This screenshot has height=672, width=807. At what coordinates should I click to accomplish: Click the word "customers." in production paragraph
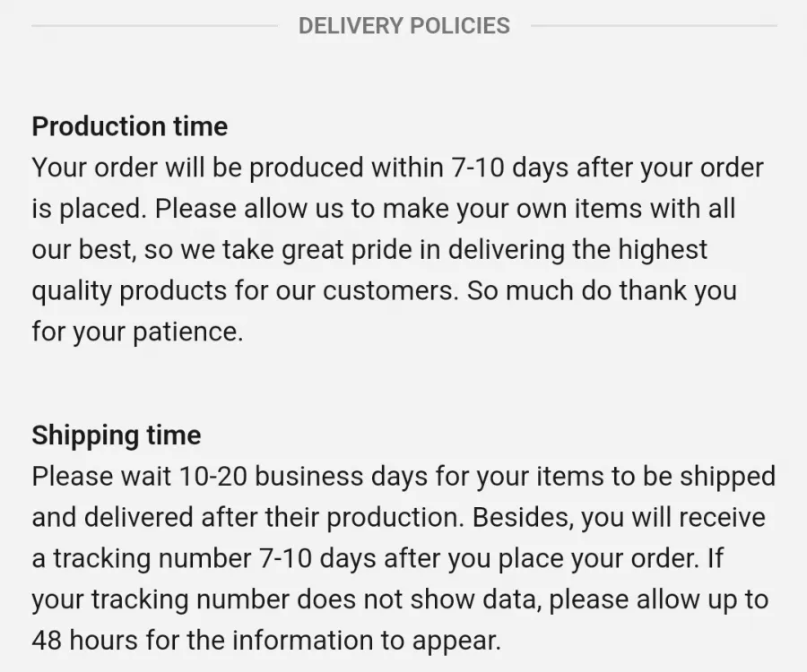click(391, 291)
